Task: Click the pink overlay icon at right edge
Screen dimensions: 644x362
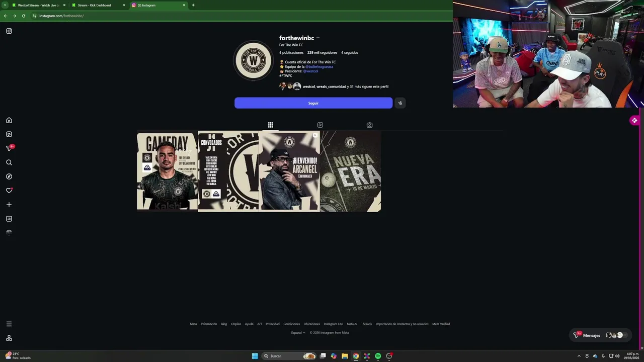Action: click(x=634, y=121)
